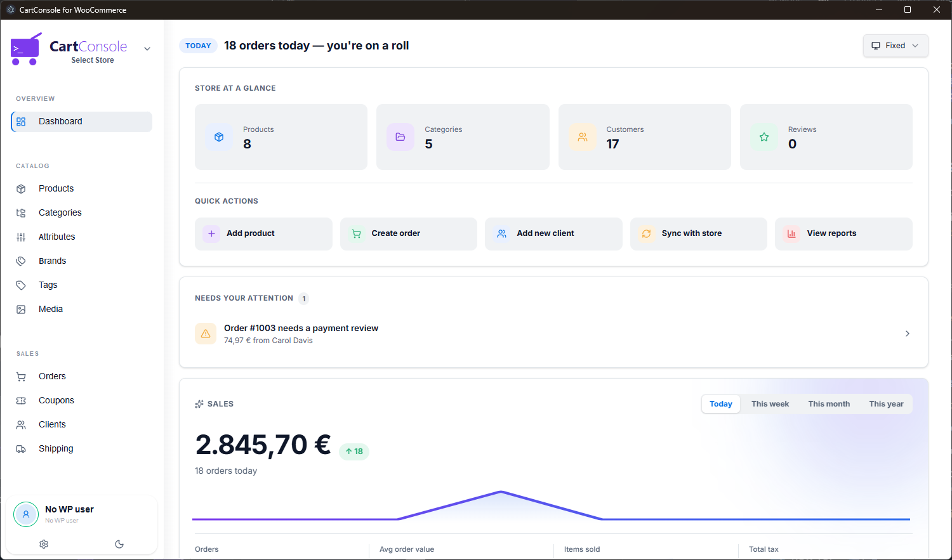The image size is (952, 560).
Task: Click the Coupons ticket icon in sidebar
Action: (21, 401)
